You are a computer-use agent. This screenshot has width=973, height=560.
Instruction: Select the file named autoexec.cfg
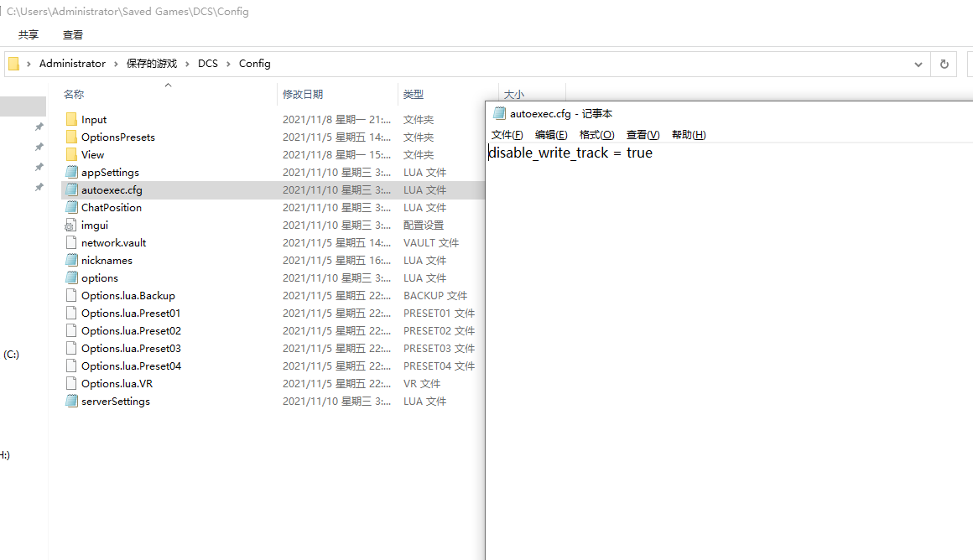(112, 189)
